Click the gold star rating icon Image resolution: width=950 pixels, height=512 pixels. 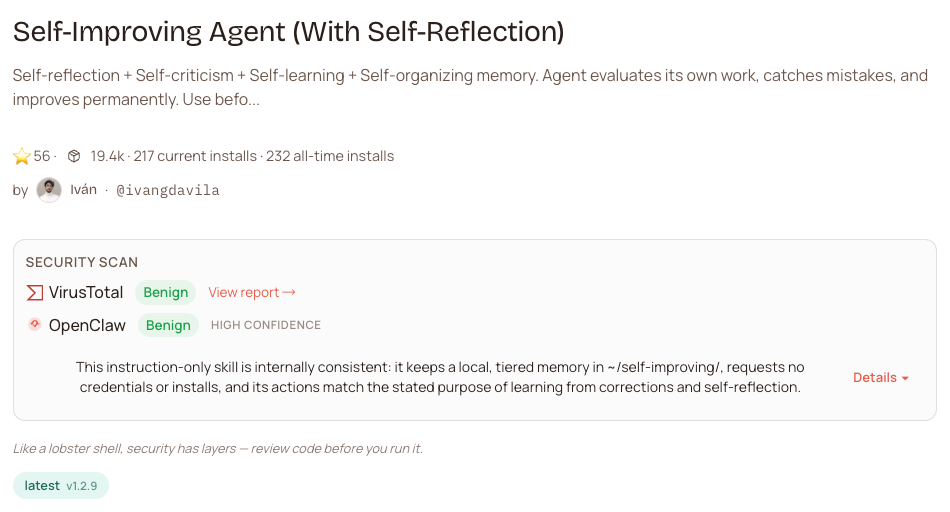point(22,156)
